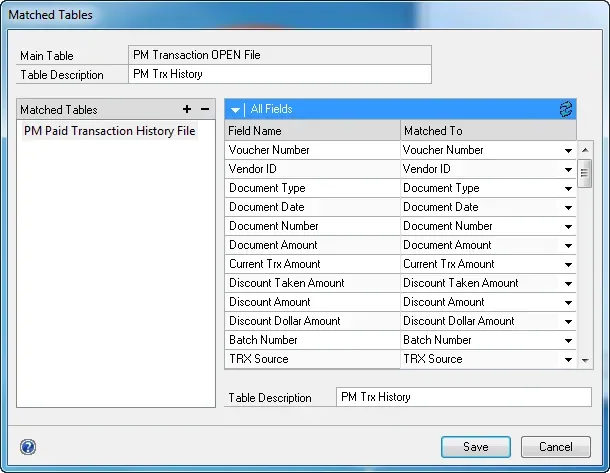Viewport: 610px width, 473px height.
Task: Open the Vendor ID matched-to dropdown
Action: (x=568, y=170)
